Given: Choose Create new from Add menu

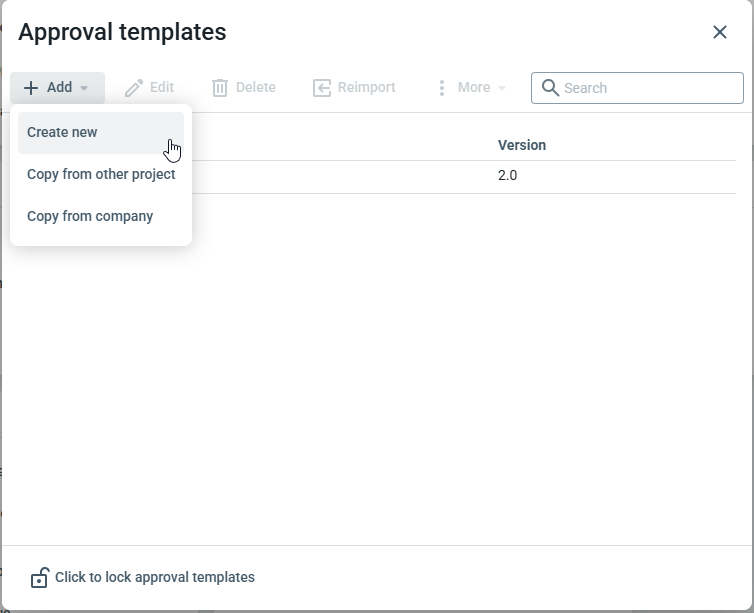Looking at the screenshot, I should [63, 132].
